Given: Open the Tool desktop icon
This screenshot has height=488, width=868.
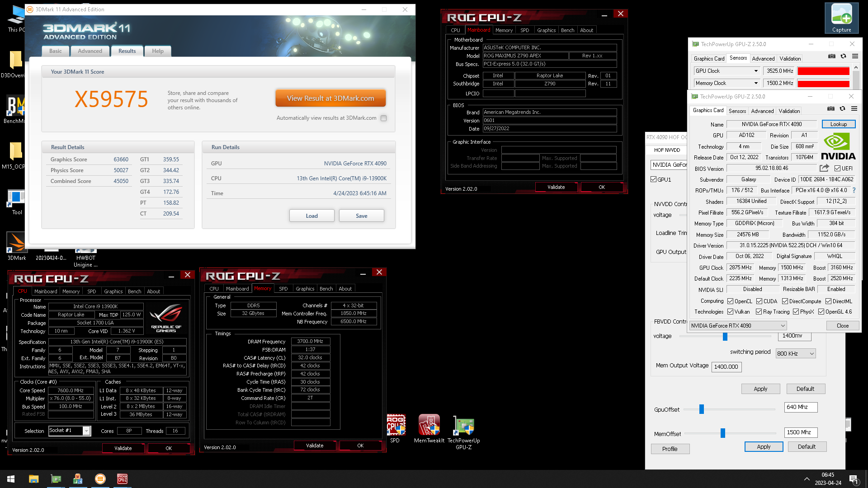Looking at the screenshot, I should pos(17,202).
